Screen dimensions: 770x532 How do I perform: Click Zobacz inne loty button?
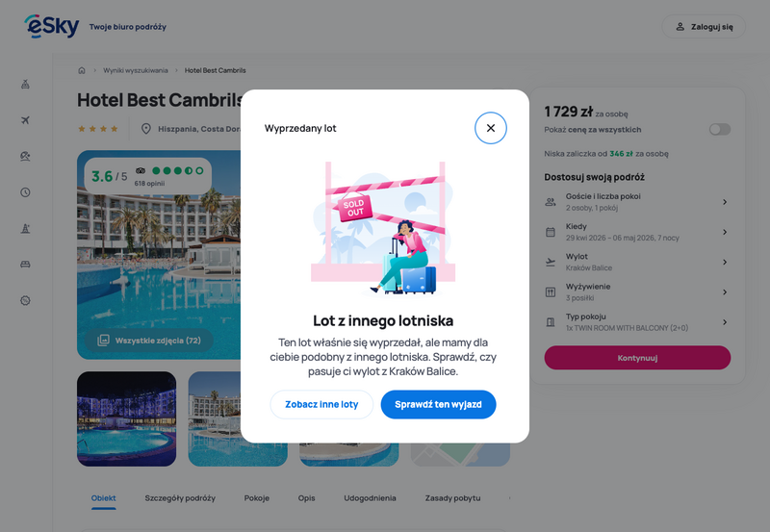click(321, 404)
